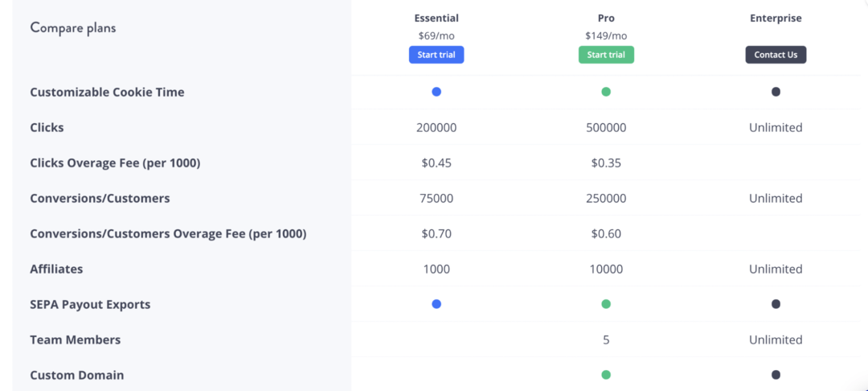Click the Affiliates row label
Image resolution: width=868 pixels, height=391 pixels.
pyautogui.click(x=56, y=269)
